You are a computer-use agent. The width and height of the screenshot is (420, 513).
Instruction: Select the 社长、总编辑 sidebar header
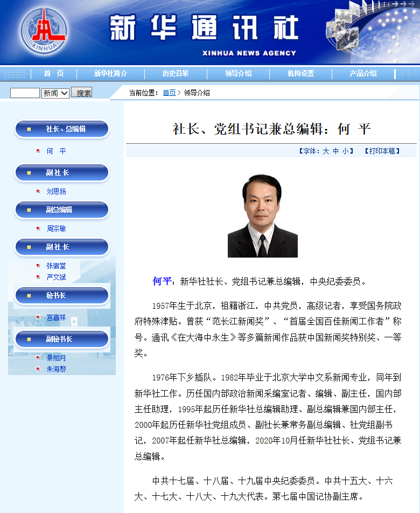pos(61,129)
